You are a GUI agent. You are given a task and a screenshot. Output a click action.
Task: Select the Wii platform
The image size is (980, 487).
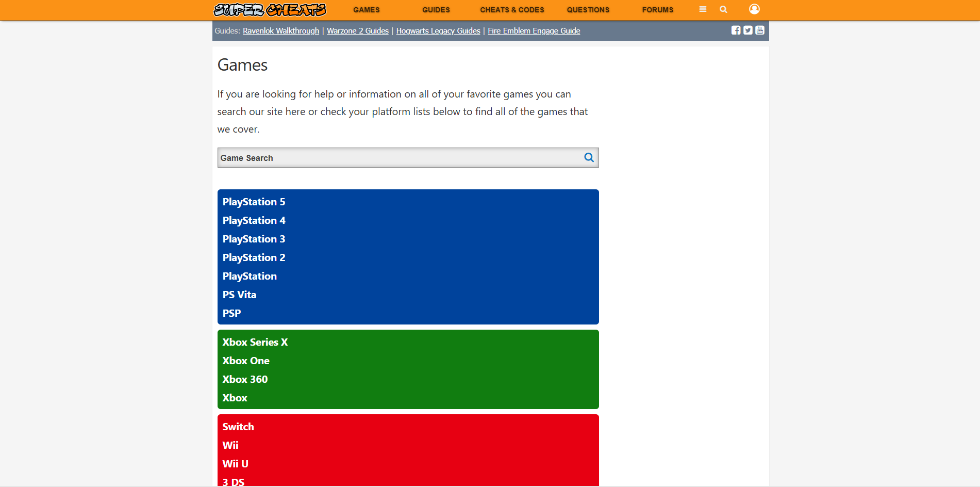(230, 445)
